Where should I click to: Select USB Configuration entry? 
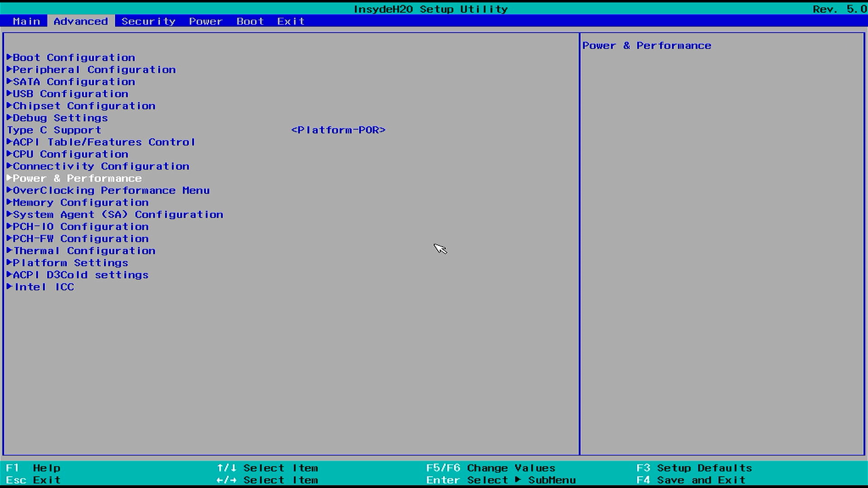(71, 94)
